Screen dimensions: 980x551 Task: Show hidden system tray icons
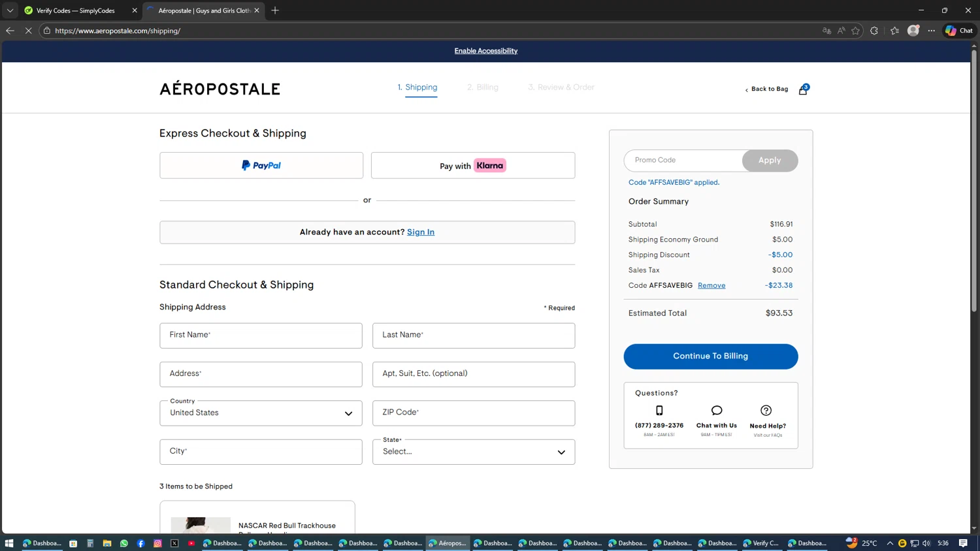[890, 543]
